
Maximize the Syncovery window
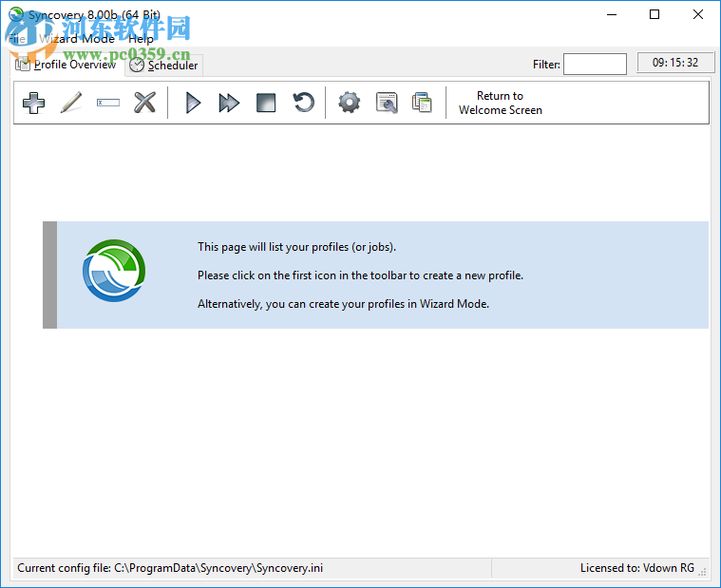[655, 14]
